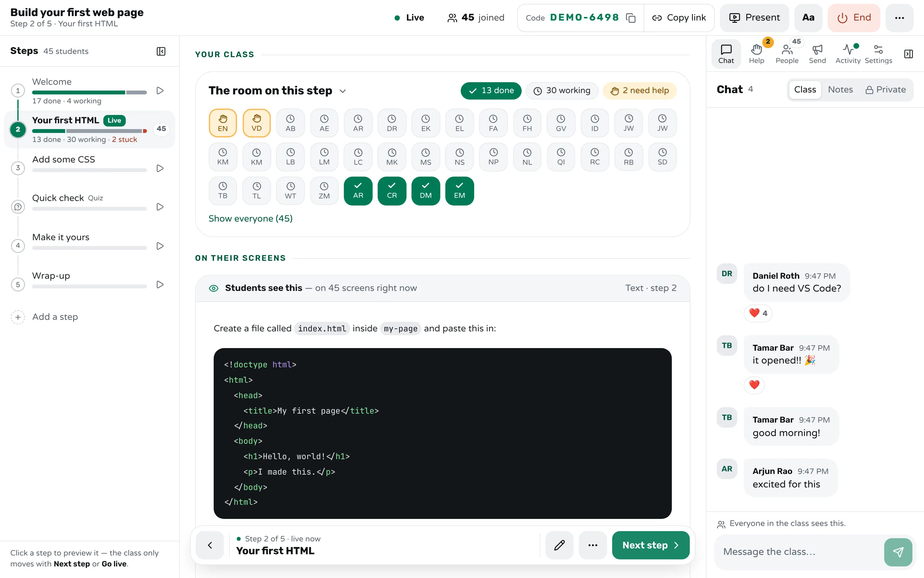Preview the Welcome step play icon

[x=160, y=91]
